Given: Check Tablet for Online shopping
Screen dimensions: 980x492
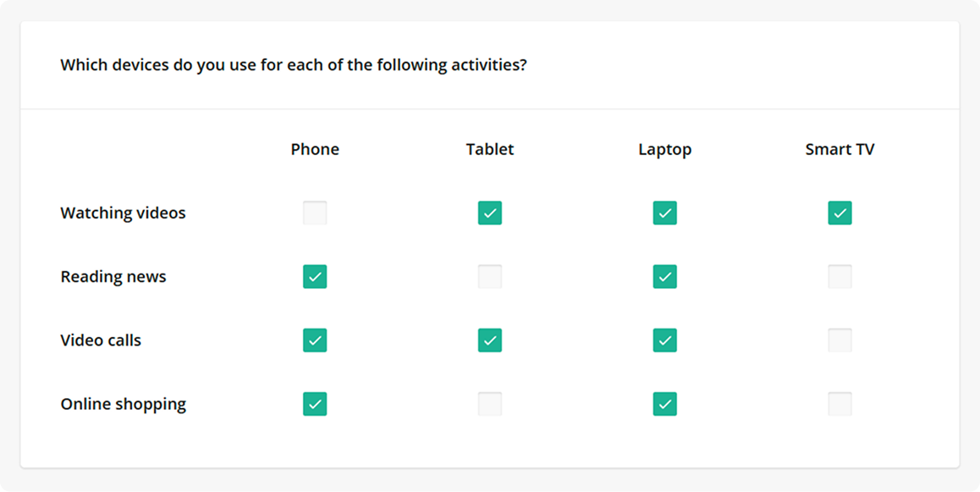Looking at the screenshot, I should tap(490, 404).
